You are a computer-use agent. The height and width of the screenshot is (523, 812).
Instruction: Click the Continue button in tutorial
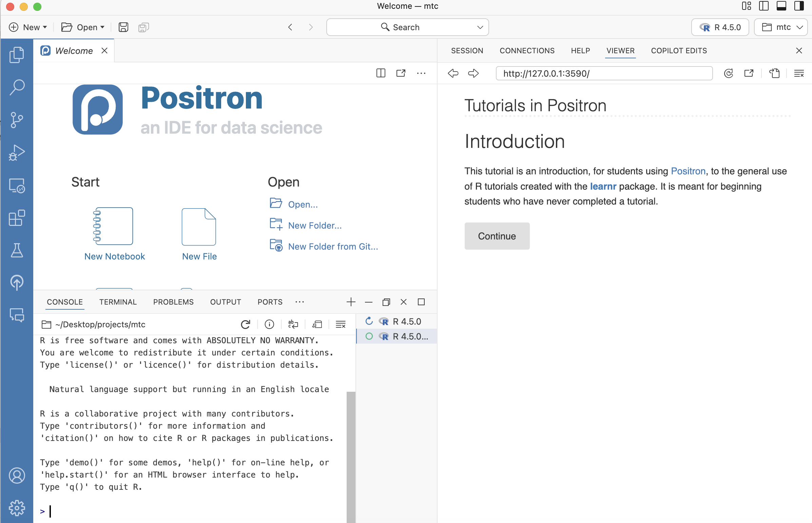497,236
